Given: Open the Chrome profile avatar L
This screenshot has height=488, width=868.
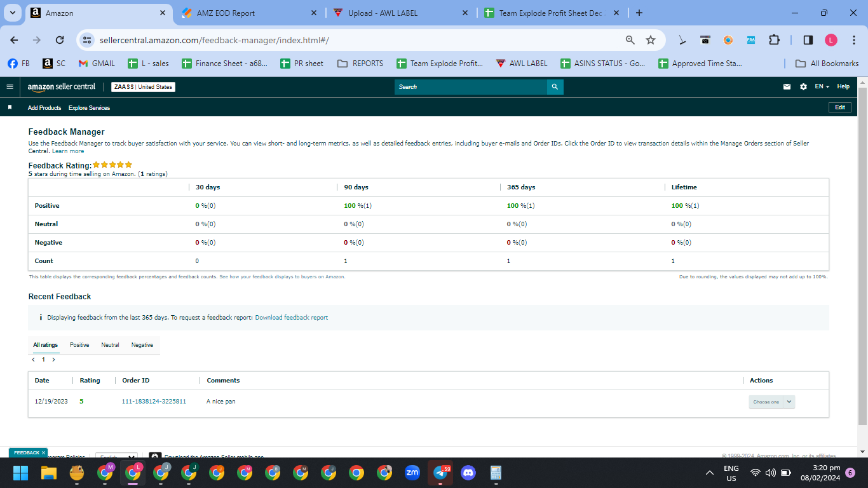Looking at the screenshot, I should pos(831,39).
